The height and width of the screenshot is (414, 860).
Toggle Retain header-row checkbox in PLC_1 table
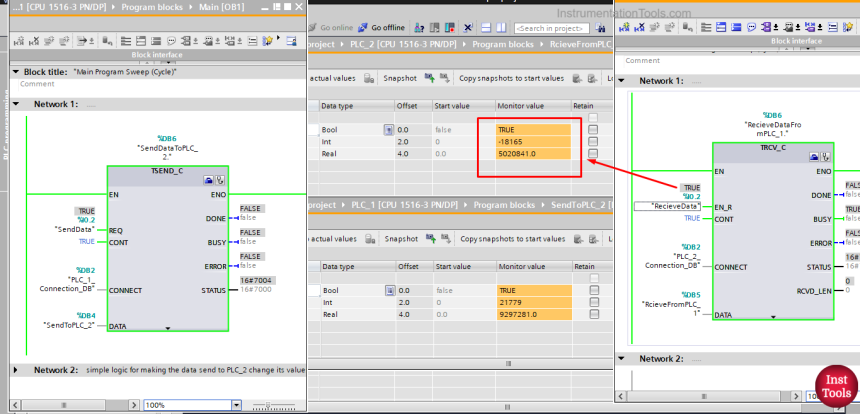click(594, 279)
